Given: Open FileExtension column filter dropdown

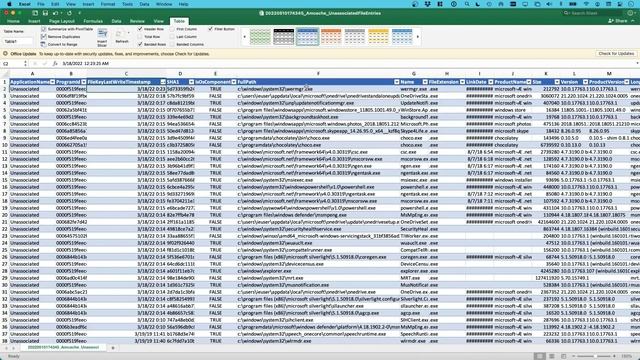Looking at the screenshot, I should pyautogui.click(x=462, y=82).
